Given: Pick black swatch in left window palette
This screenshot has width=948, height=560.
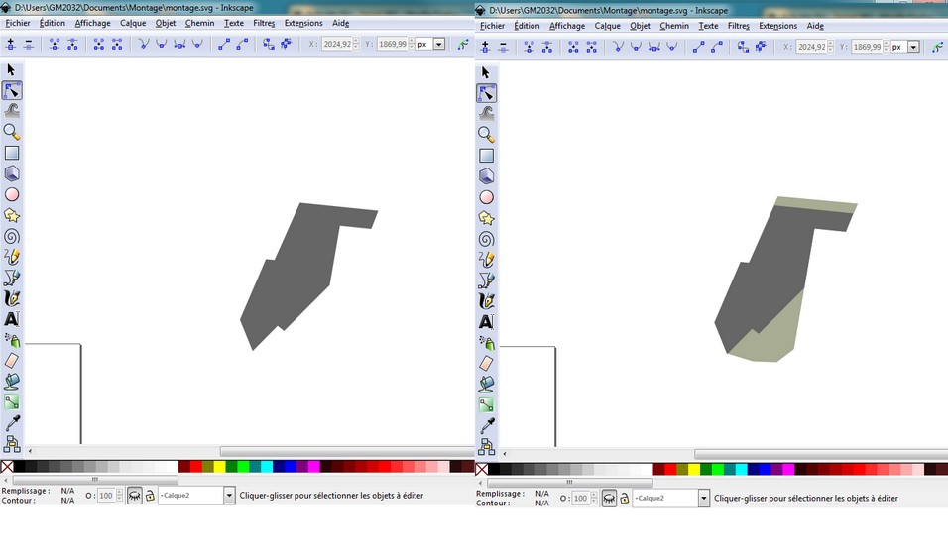Looking at the screenshot, I should [20, 467].
